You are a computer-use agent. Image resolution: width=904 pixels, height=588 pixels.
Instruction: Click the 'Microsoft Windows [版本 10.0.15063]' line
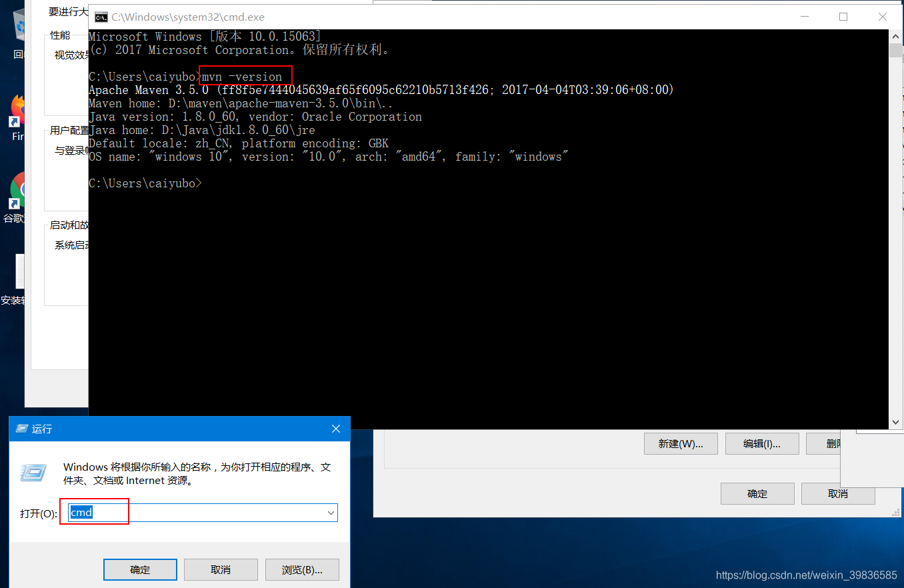205,37
